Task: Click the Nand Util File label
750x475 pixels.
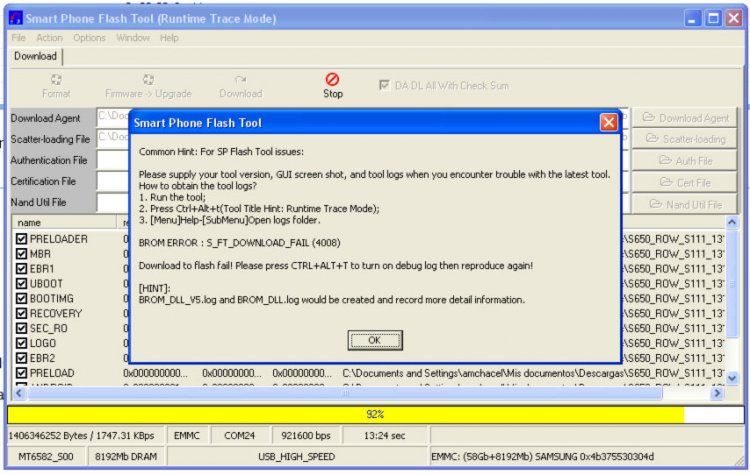Action: tap(38, 202)
